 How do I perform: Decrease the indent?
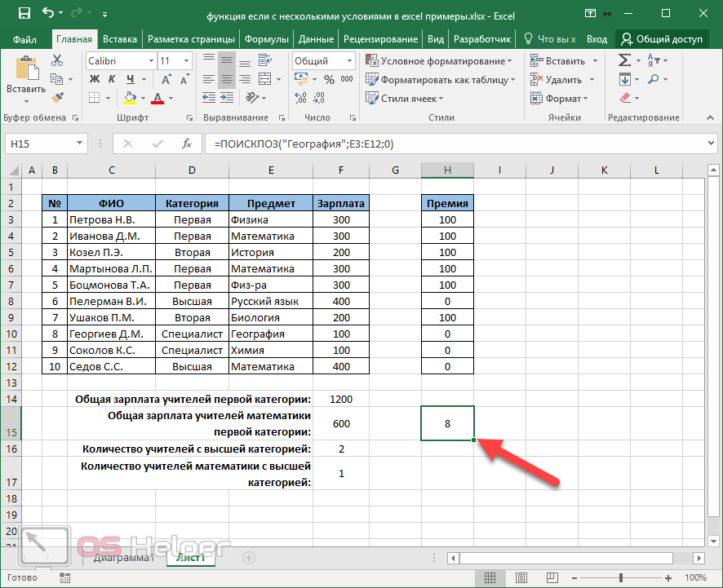(x=208, y=98)
